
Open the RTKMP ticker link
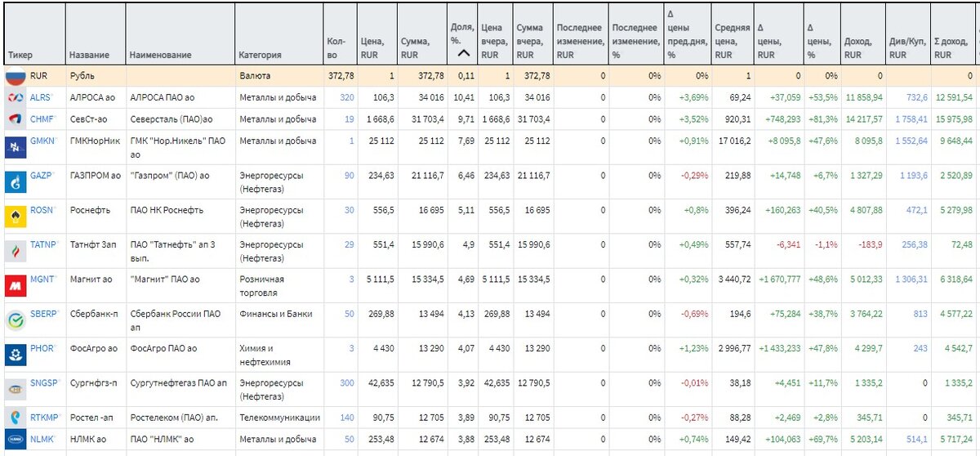(44, 418)
